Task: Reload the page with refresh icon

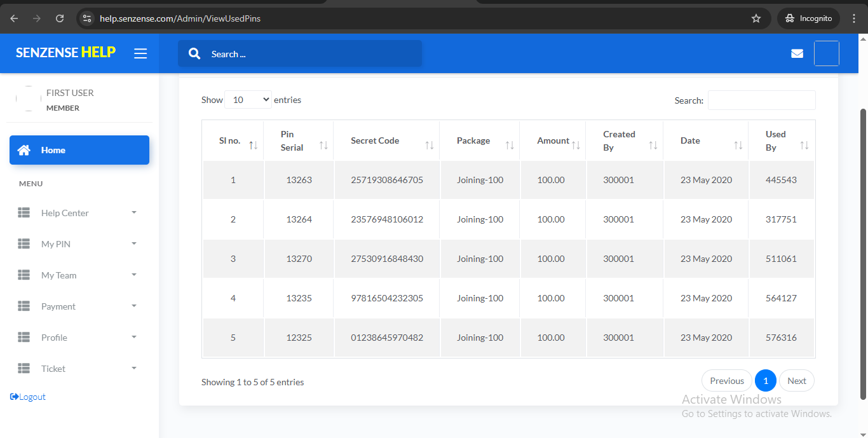Action: coord(60,18)
